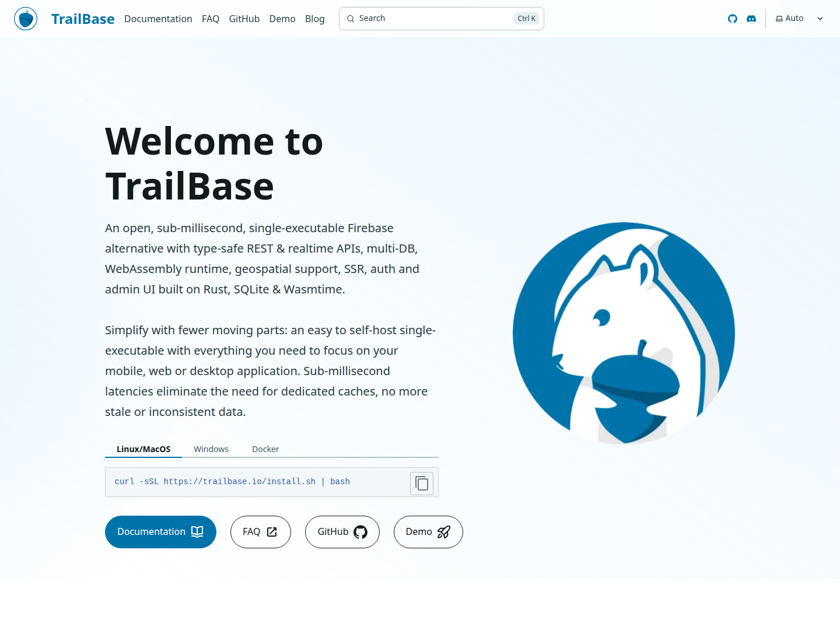The width and height of the screenshot is (840, 630).
Task: Switch to the Docker install tab
Action: 265,449
